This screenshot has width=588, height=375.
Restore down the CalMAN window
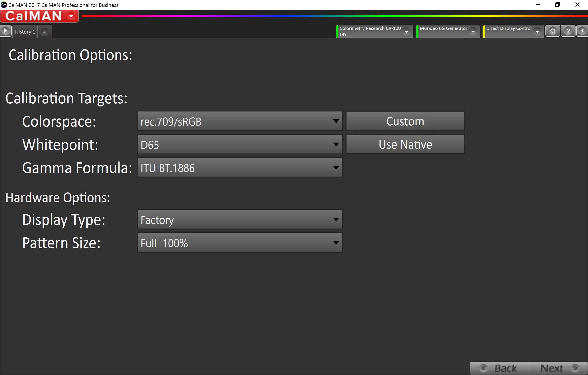tap(557, 5)
